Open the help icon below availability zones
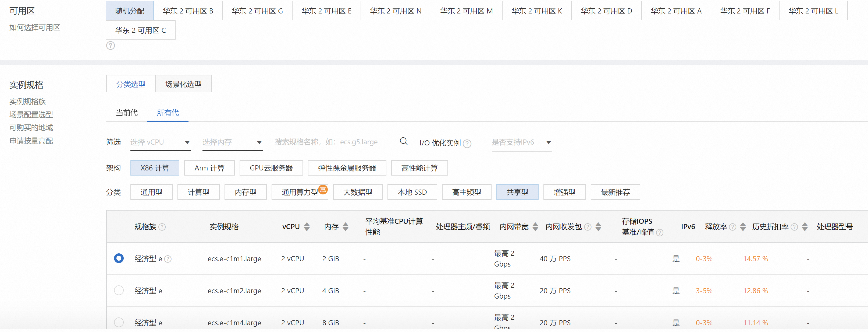The image size is (868, 332). [x=111, y=46]
